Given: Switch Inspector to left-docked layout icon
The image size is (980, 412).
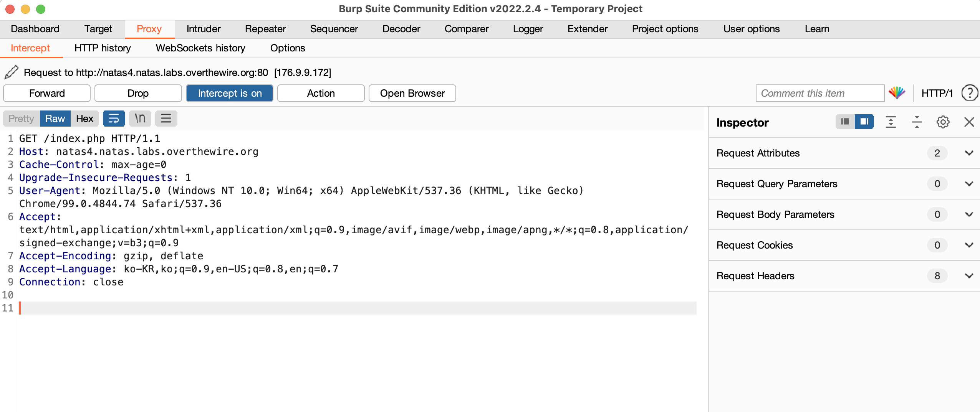Looking at the screenshot, I should click(x=845, y=122).
